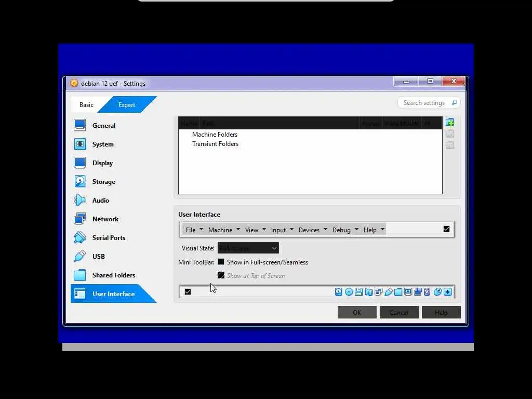Click the Cancel button
Viewport: 532px width, 399px height.
tap(399, 312)
